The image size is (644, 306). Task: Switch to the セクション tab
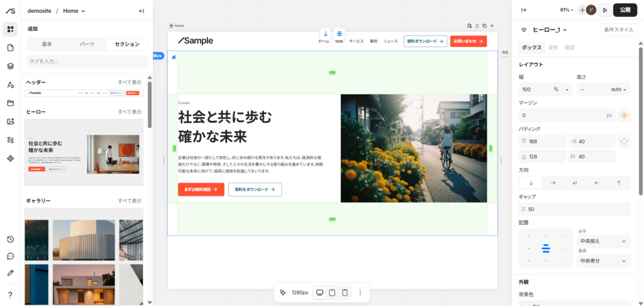click(126, 44)
